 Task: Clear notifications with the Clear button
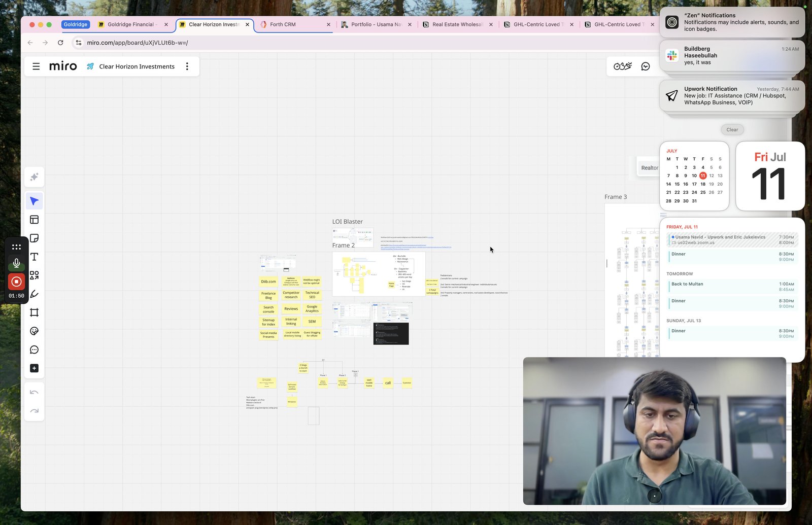point(732,130)
